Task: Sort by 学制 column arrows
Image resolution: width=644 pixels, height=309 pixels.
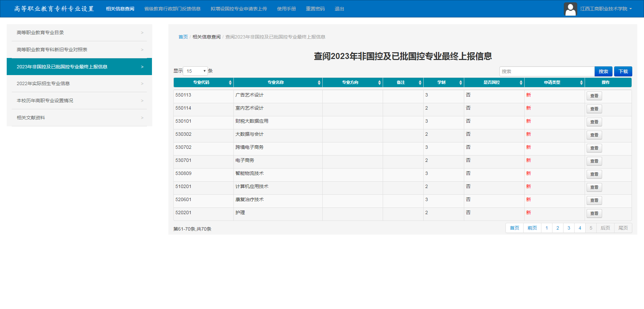Action: tap(461, 82)
